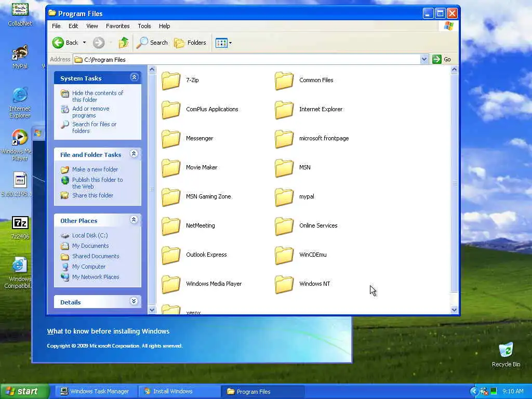Image resolution: width=532 pixels, height=399 pixels.
Task: Click What to know before installing Windows
Action: point(108,331)
